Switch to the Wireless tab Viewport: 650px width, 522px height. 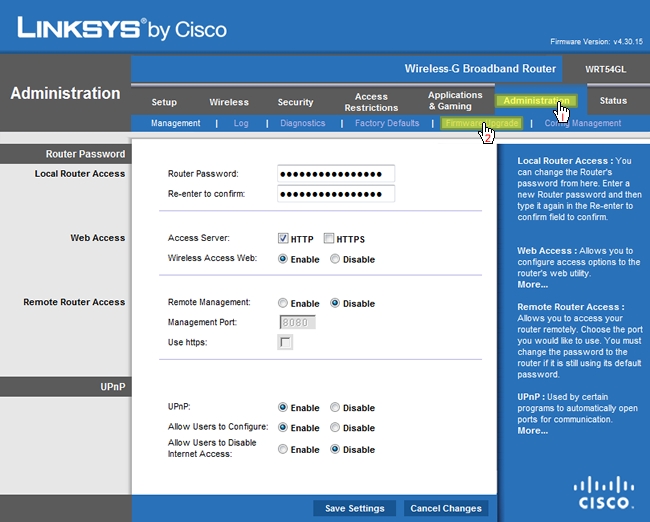click(229, 102)
